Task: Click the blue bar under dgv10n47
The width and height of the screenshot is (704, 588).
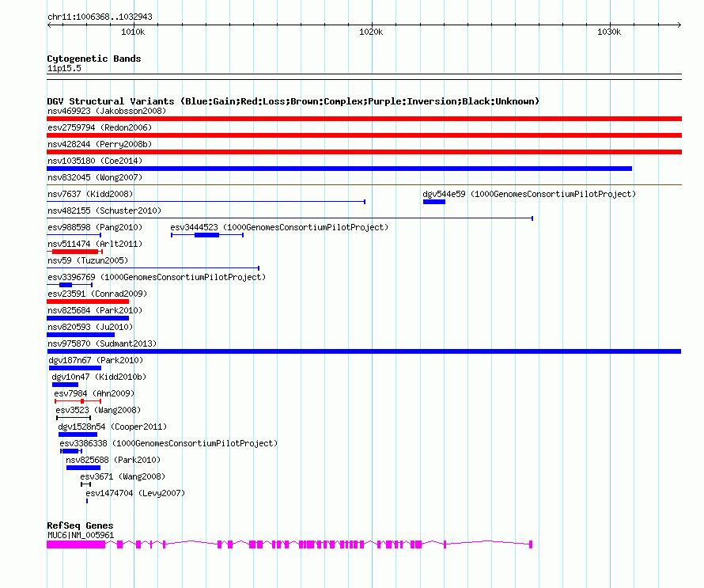Action: [x=65, y=385]
